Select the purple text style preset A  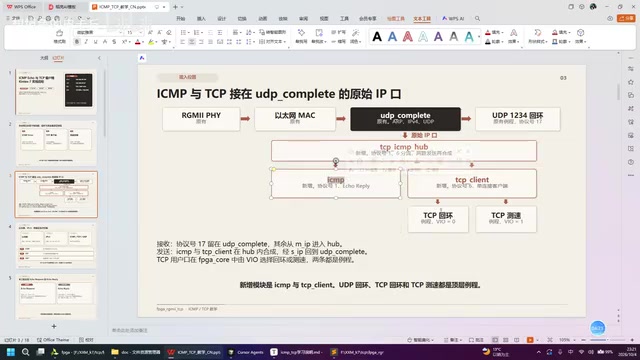coord(438,37)
